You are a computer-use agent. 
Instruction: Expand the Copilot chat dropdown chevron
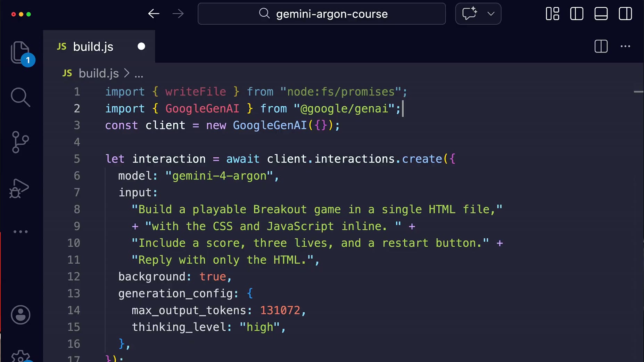tap(491, 14)
